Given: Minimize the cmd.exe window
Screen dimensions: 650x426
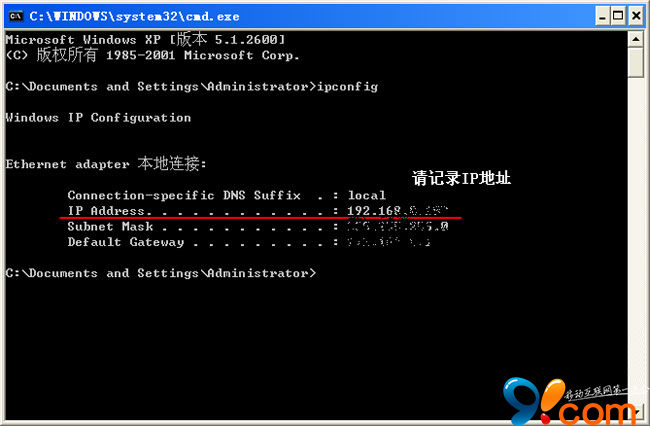Looking at the screenshot, I should [602, 16].
